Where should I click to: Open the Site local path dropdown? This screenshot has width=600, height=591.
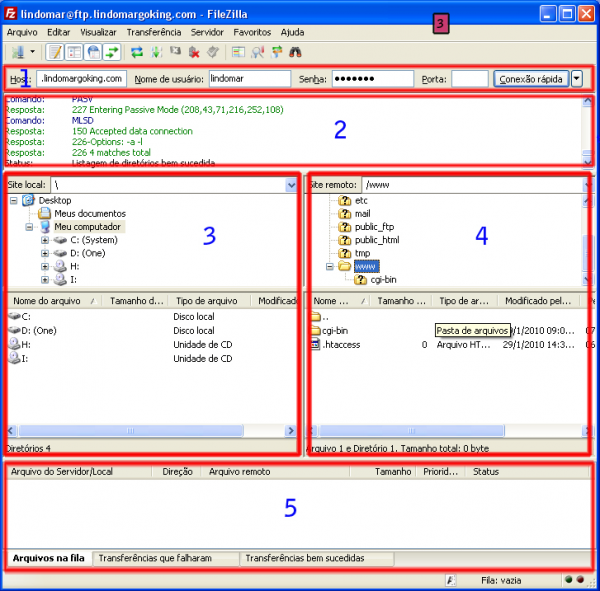click(x=291, y=185)
